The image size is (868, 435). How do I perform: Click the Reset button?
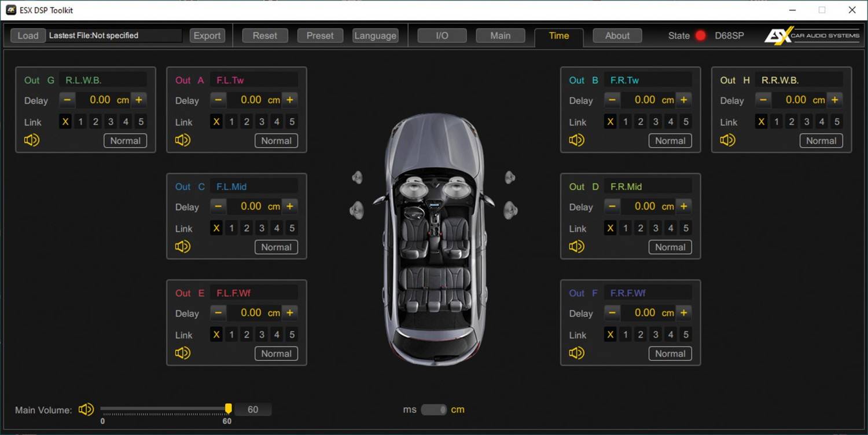pyautogui.click(x=265, y=35)
